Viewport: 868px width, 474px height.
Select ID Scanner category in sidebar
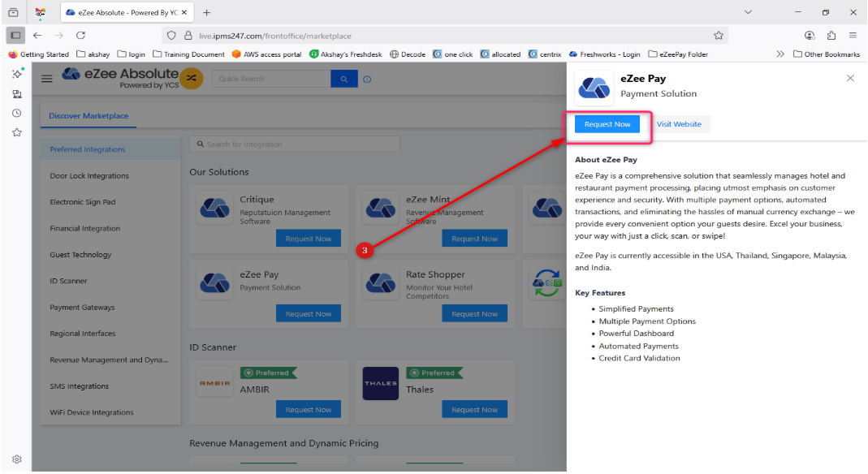110,281
